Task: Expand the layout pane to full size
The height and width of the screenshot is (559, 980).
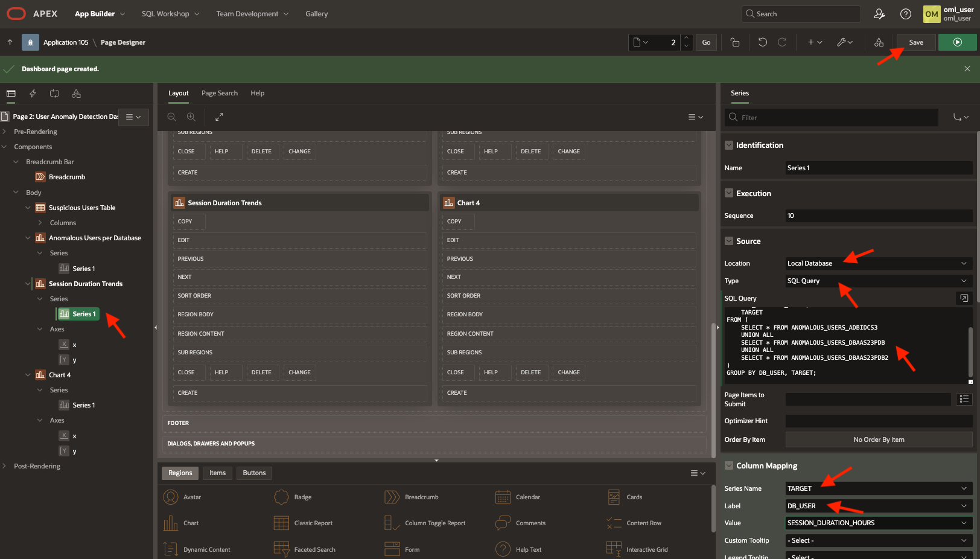Action: click(219, 117)
